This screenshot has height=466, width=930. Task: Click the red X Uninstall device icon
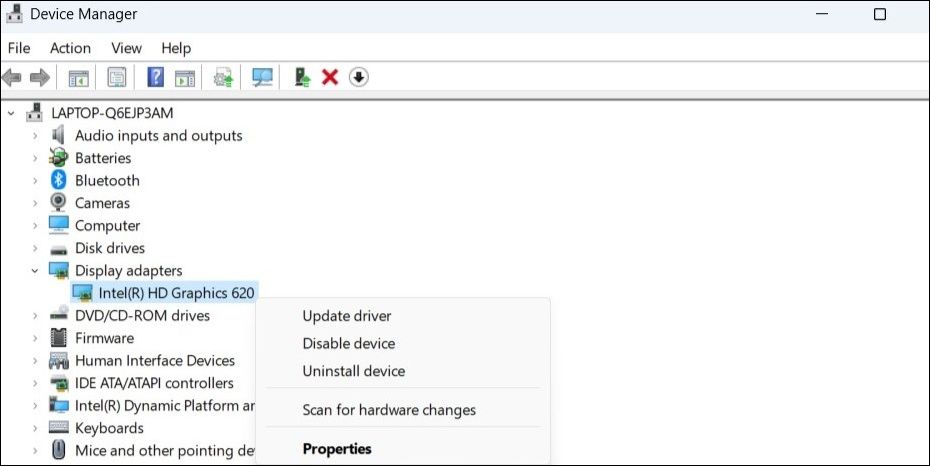click(330, 77)
